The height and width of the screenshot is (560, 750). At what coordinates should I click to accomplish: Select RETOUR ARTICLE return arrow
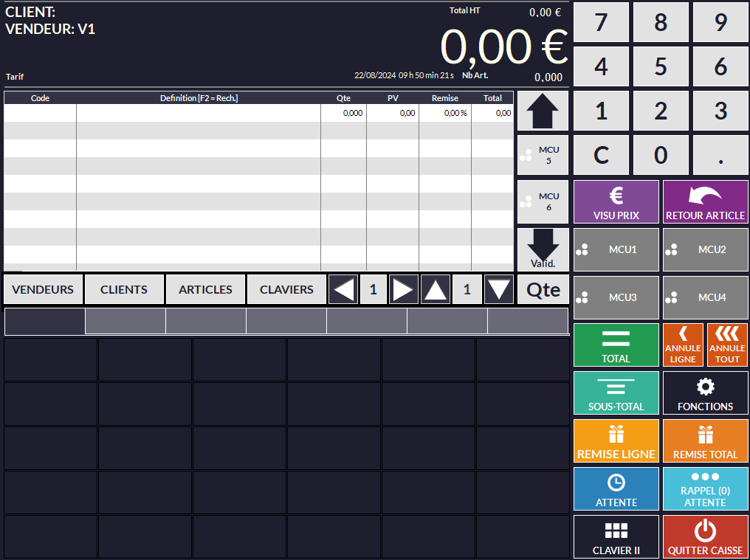click(705, 201)
